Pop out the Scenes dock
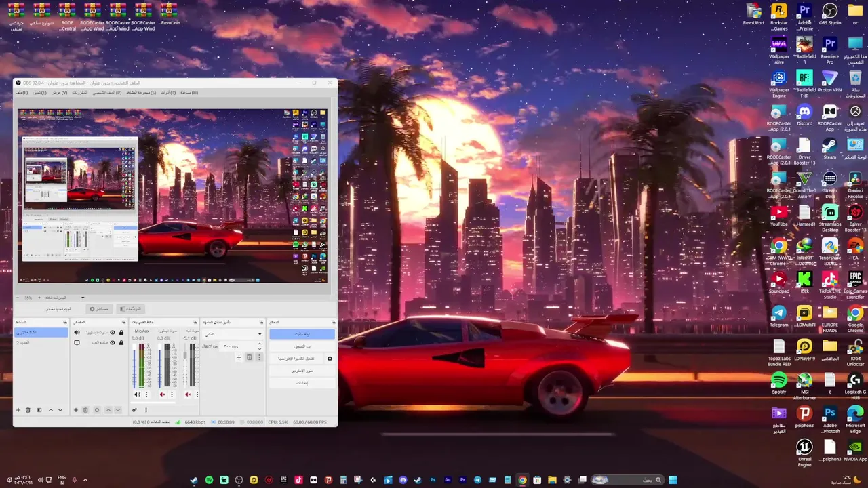This screenshot has width=868, height=488. [65, 322]
